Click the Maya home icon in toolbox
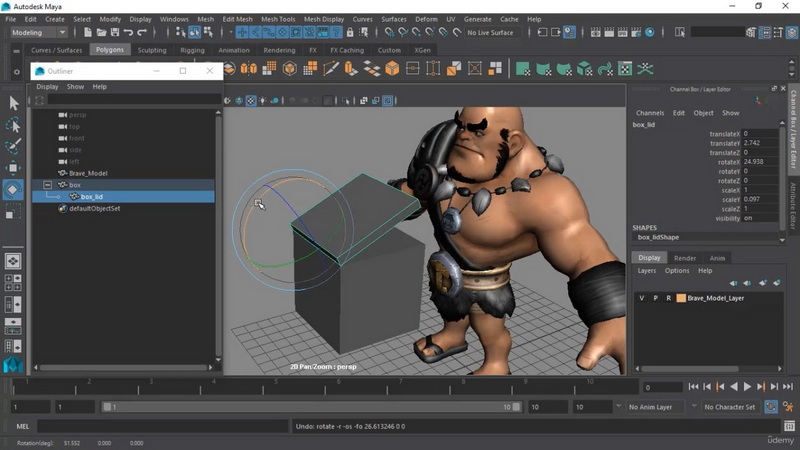 (x=13, y=364)
